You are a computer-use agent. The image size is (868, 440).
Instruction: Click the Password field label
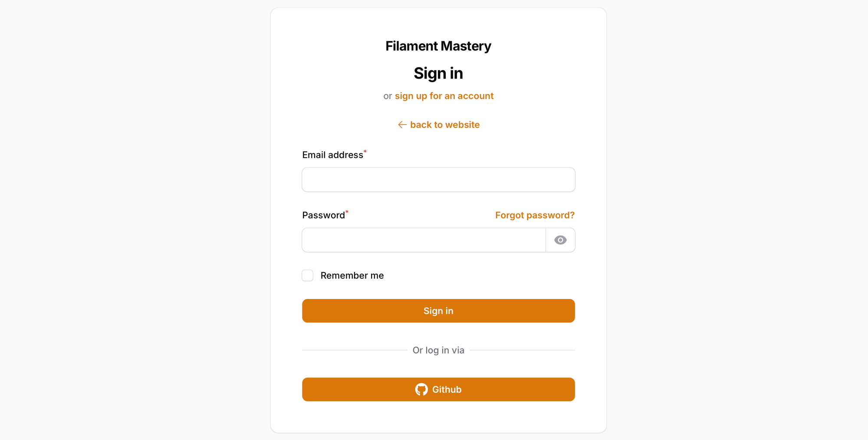coord(323,215)
